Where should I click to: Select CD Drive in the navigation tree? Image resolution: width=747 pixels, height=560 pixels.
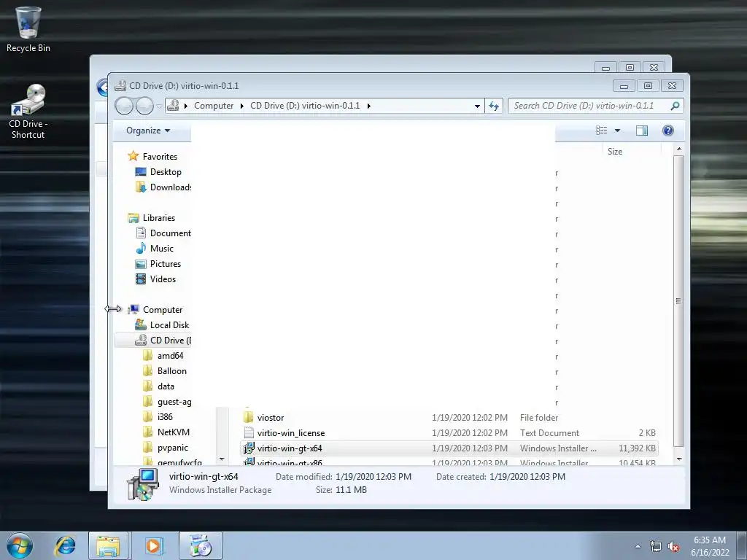click(152, 341)
